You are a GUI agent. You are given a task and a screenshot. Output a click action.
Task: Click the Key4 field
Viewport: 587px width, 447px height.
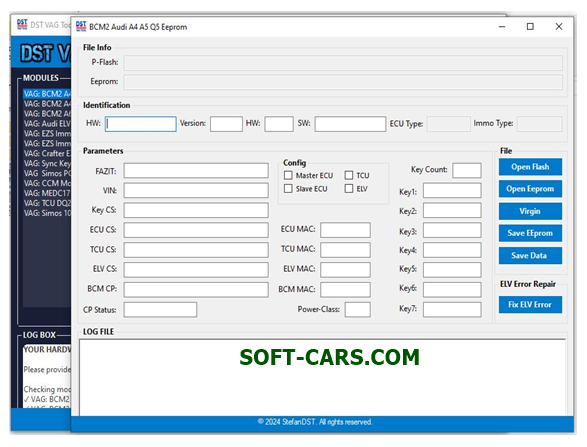point(452,250)
